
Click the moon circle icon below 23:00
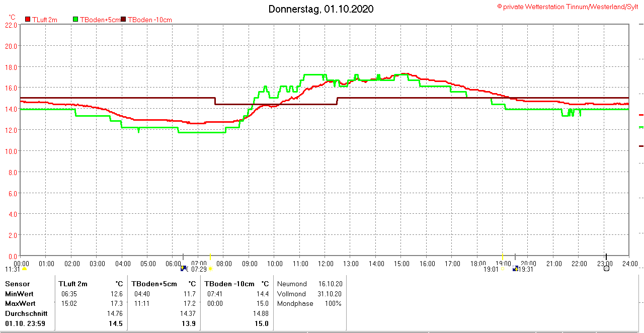[606, 269]
